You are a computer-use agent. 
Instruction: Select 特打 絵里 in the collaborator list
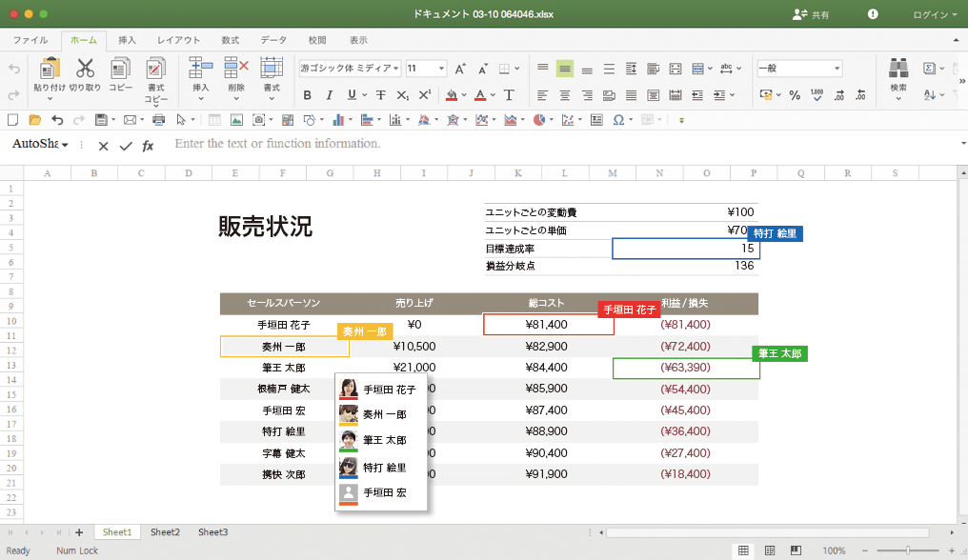click(x=381, y=468)
